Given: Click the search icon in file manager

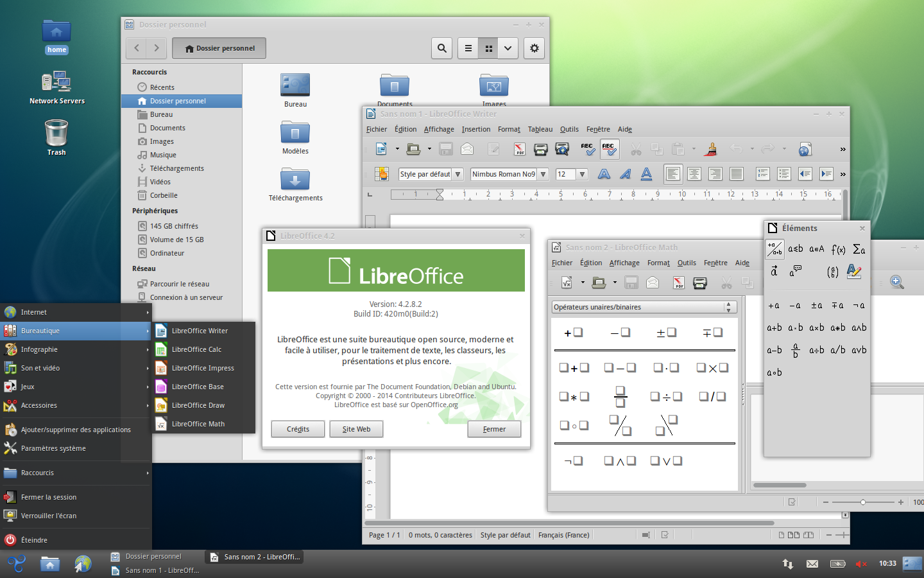Looking at the screenshot, I should (x=442, y=48).
